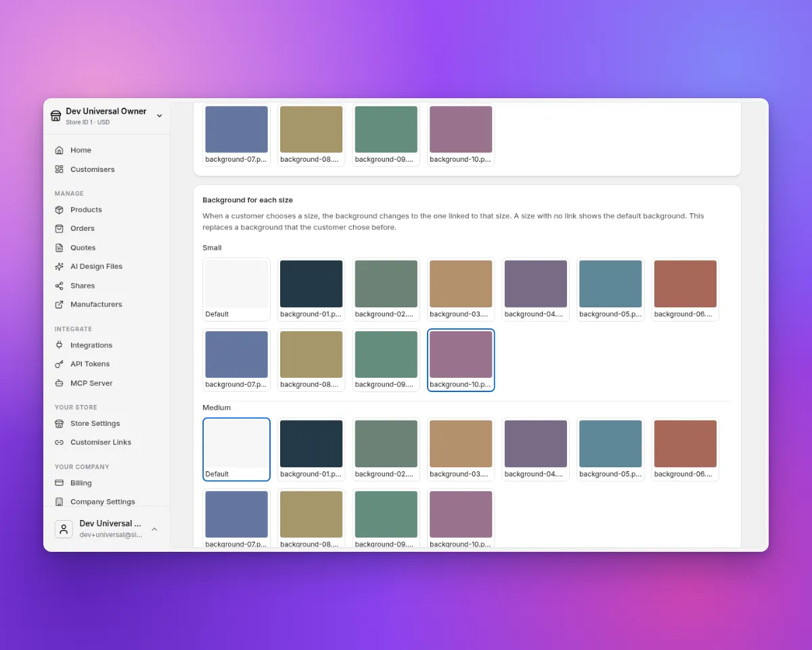812x650 pixels.
Task: Open the MCP Server icon
Action: 60,383
